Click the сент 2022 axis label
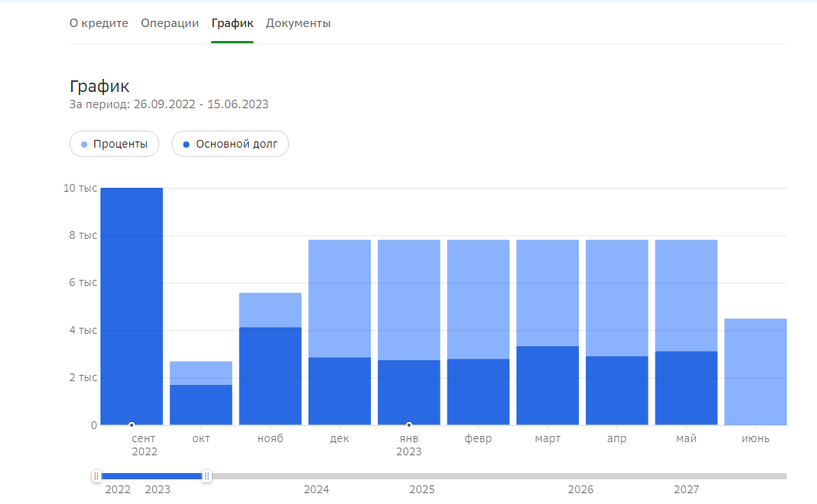The image size is (817, 504). coord(144,445)
